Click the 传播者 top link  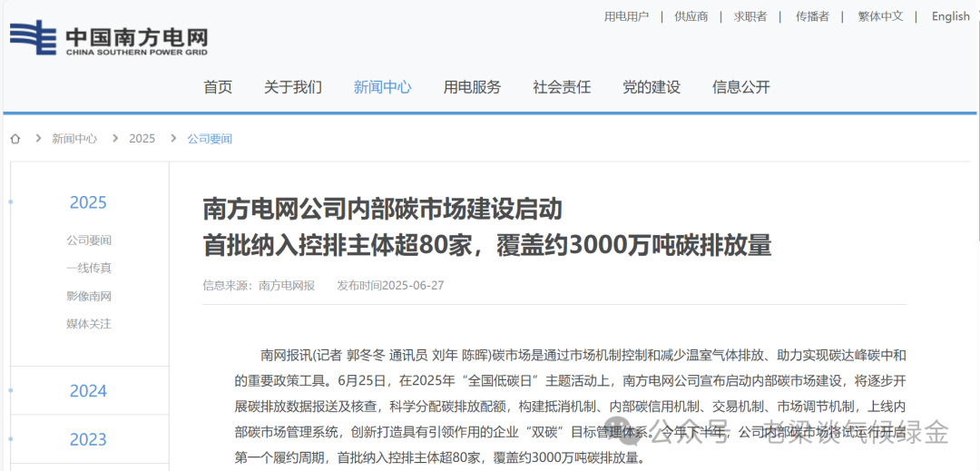point(812,17)
